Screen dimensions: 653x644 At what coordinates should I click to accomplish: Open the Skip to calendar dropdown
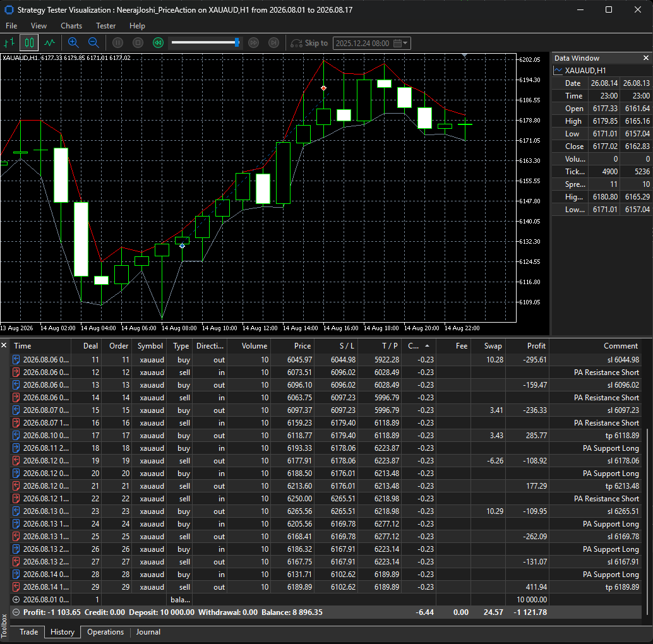tap(401, 44)
